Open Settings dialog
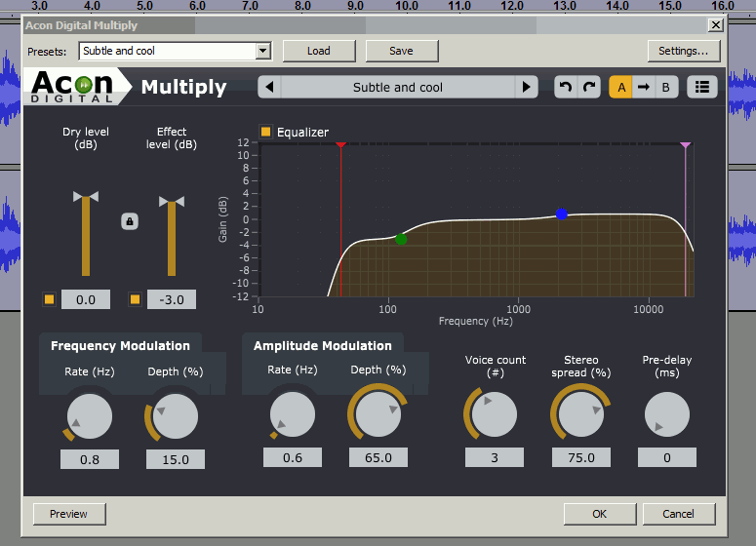Screen dimensions: 756x546 [x=683, y=51]
